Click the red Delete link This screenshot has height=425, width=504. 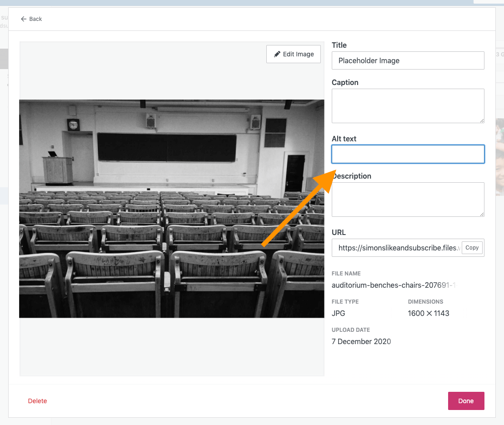coord(37,401)
